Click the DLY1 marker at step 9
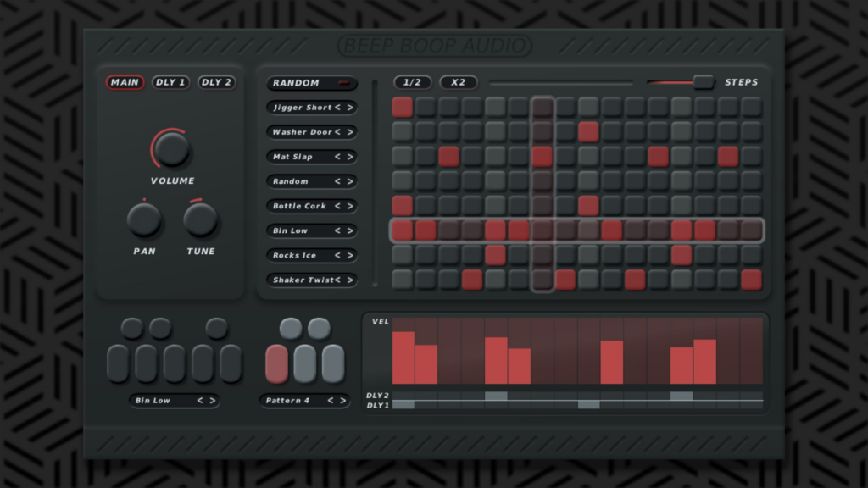The image size is (868, 488). (588, 405)
